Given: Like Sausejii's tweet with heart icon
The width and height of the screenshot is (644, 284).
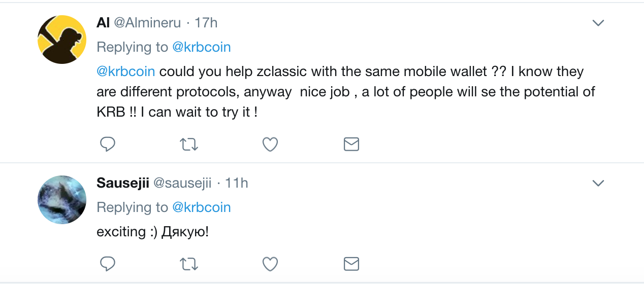Looking at the screenshot, I should pos(270,264).
